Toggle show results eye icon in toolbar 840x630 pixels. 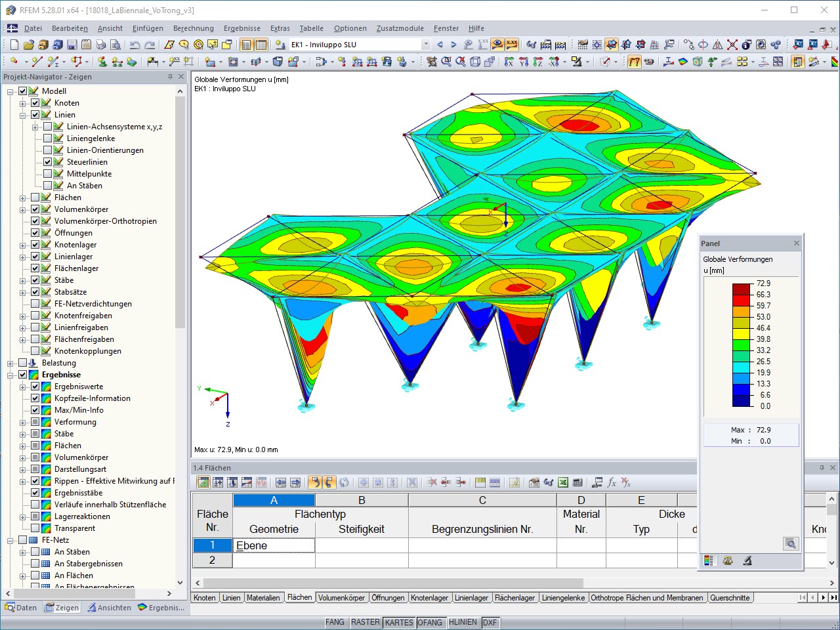tap(497, 45)
